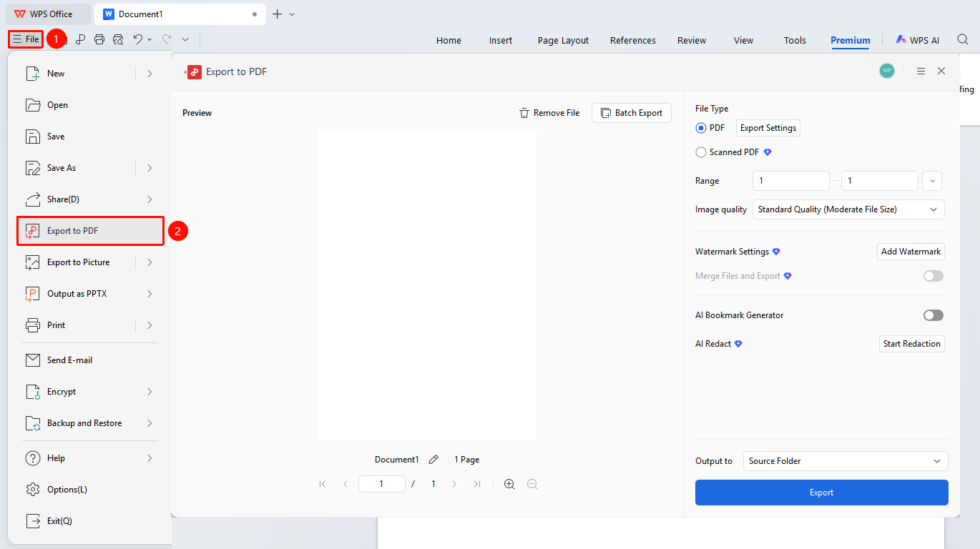The height and width of the screenshot is (549, 980).
Task: Click Remove File above the preview
Action: 549,113
